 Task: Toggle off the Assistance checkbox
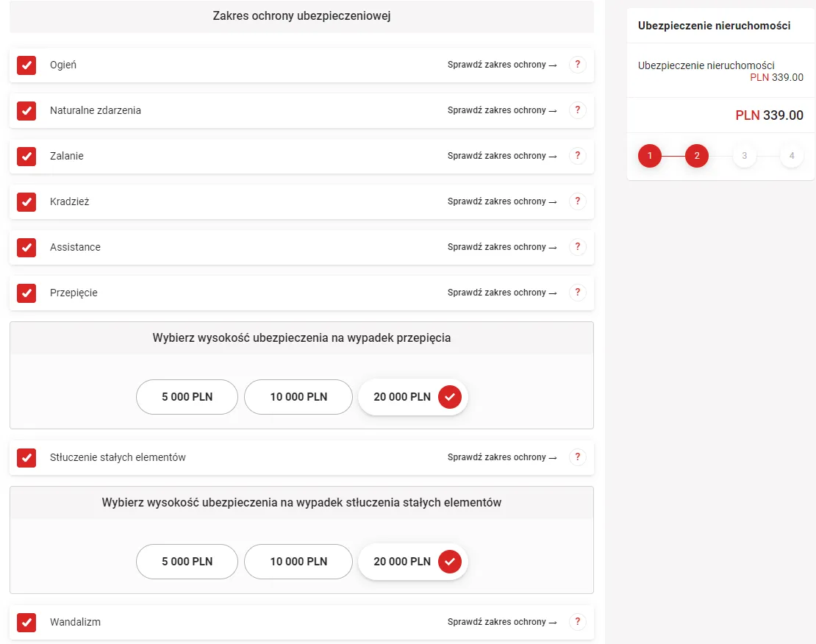26,248
